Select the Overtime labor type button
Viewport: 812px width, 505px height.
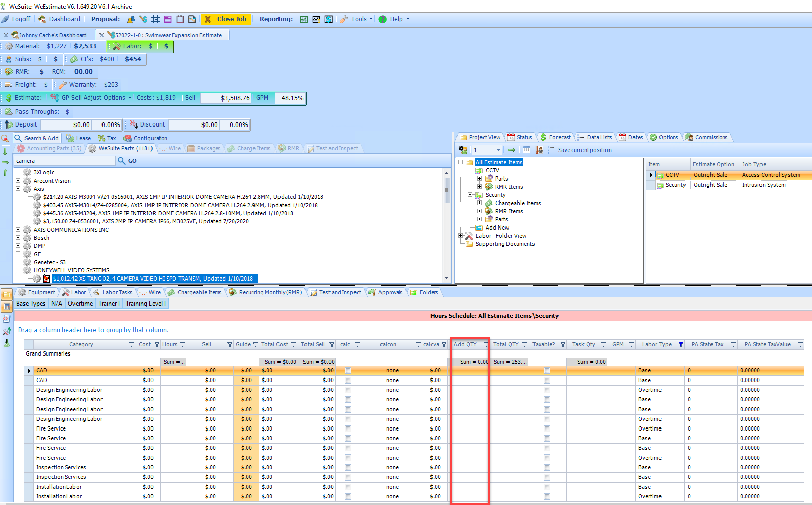tap(81, 304)
